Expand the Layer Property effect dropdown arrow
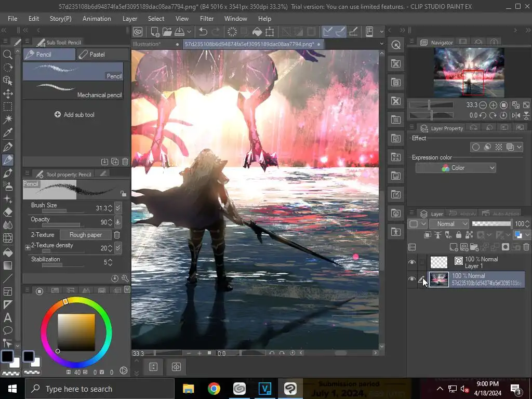Viewport: 532px width, 399px height. [x=519, y=147]
